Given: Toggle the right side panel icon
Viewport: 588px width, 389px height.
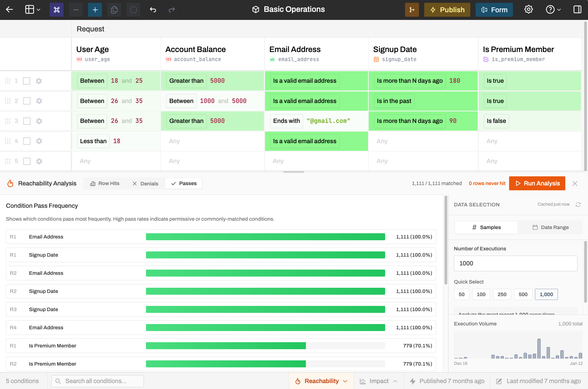Looking at the screenshot, I should (578, 9).
